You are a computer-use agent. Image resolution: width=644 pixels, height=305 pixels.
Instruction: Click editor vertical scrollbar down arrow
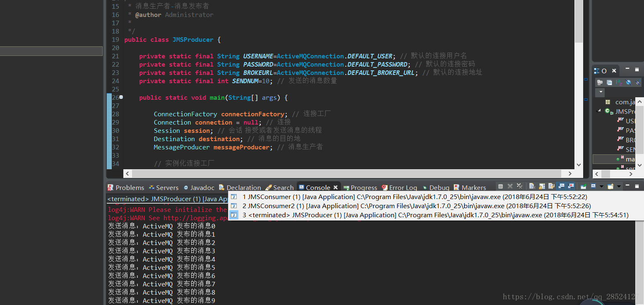pos(579,165)
